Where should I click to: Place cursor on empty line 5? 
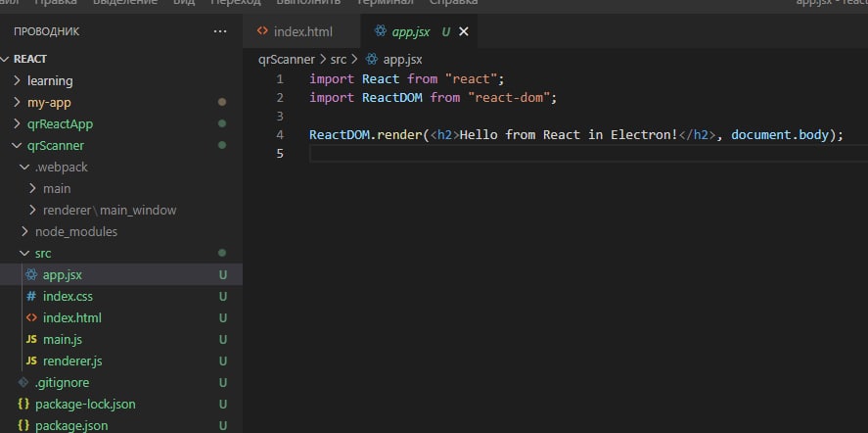[489, 154]
